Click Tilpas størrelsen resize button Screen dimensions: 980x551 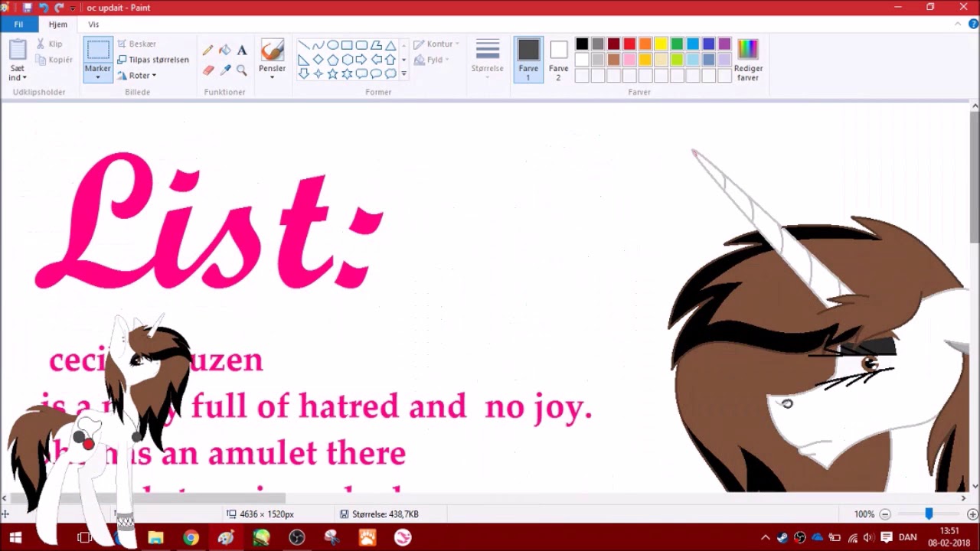pos(153,60)
